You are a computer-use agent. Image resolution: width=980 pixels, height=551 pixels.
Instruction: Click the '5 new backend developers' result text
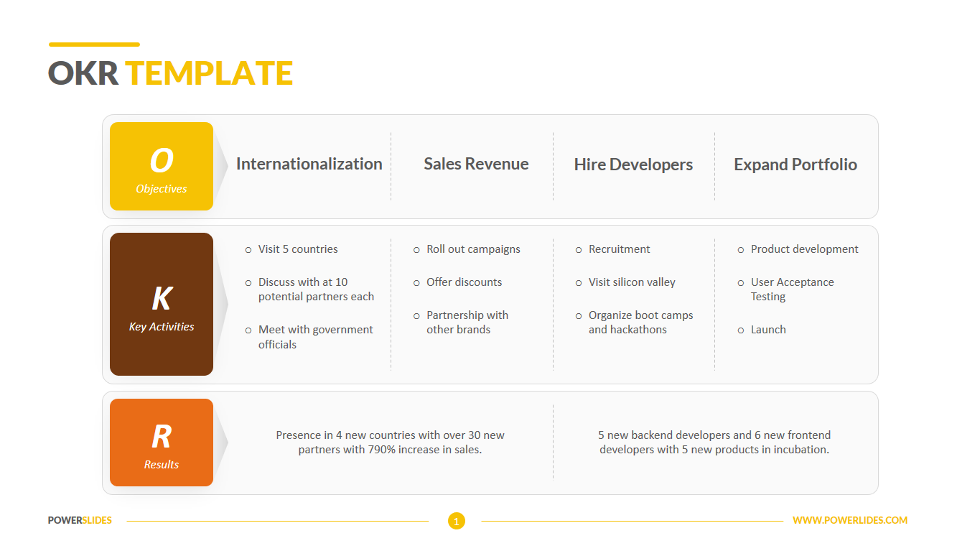(714, 443)
